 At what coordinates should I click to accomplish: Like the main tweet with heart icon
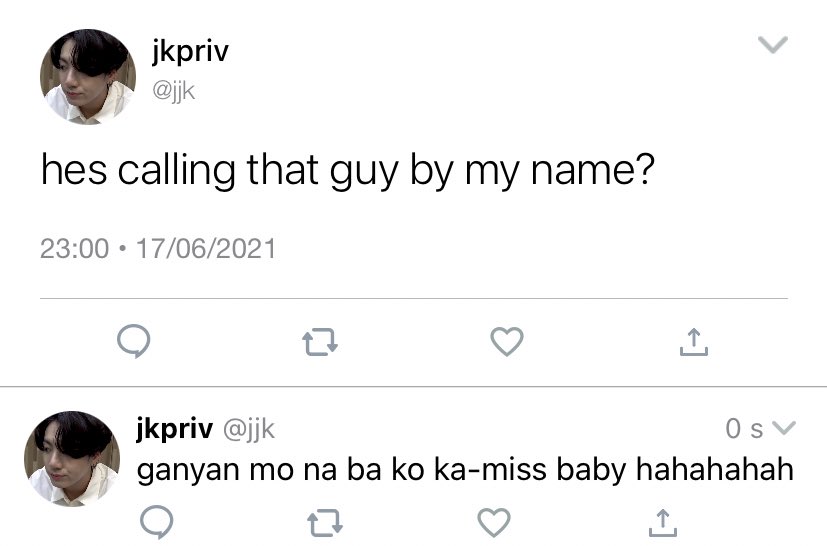pos(507,341)
